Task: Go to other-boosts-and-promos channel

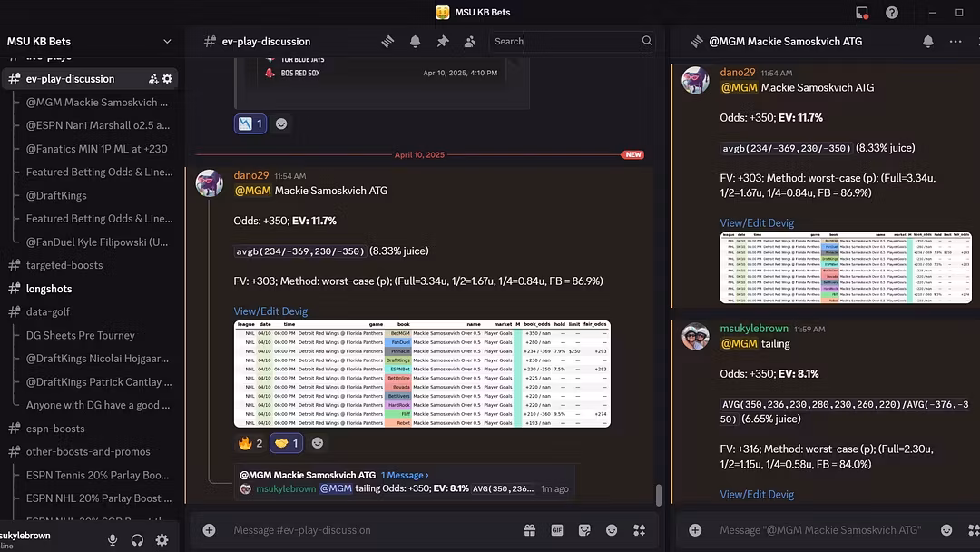Action: click(87, 452)
